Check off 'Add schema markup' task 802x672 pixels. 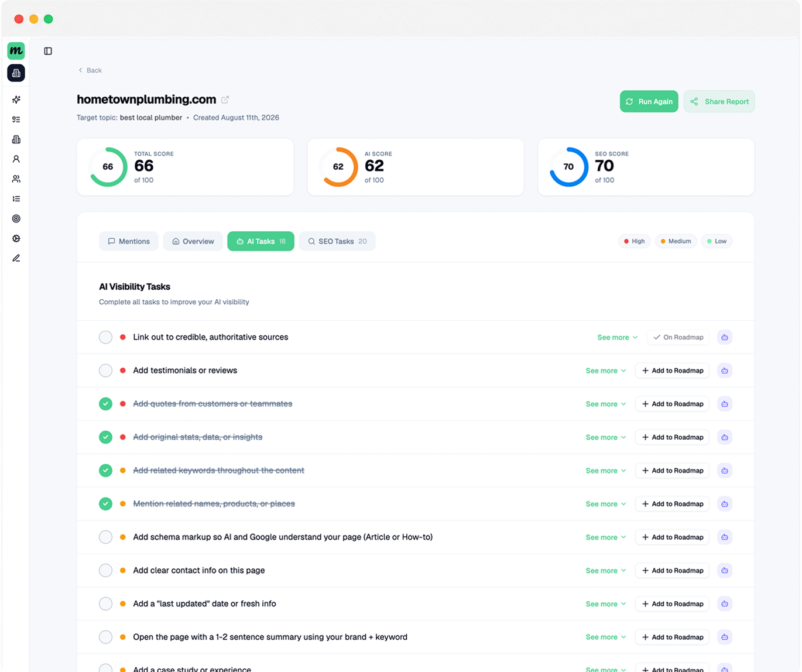[x=105, y=537]
